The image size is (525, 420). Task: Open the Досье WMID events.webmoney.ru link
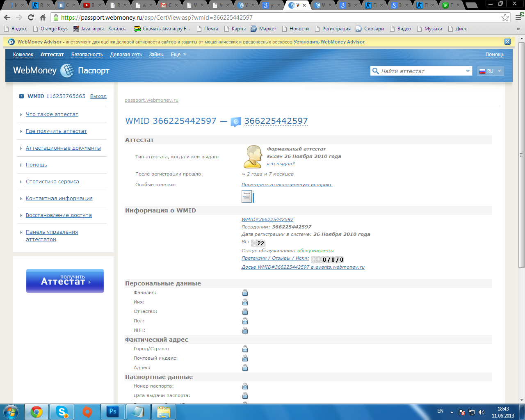pos(303,267)
